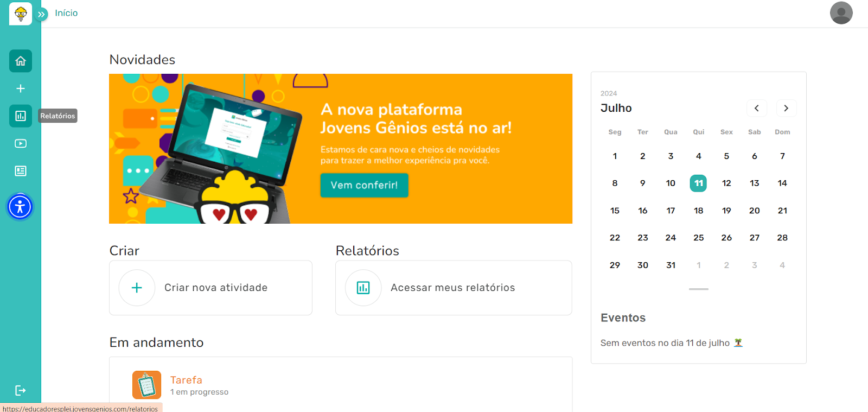The height and width of the screenshot is (412, 868).
Task: Open the Home icon in sidebar
Action: (x=21, y=61)
